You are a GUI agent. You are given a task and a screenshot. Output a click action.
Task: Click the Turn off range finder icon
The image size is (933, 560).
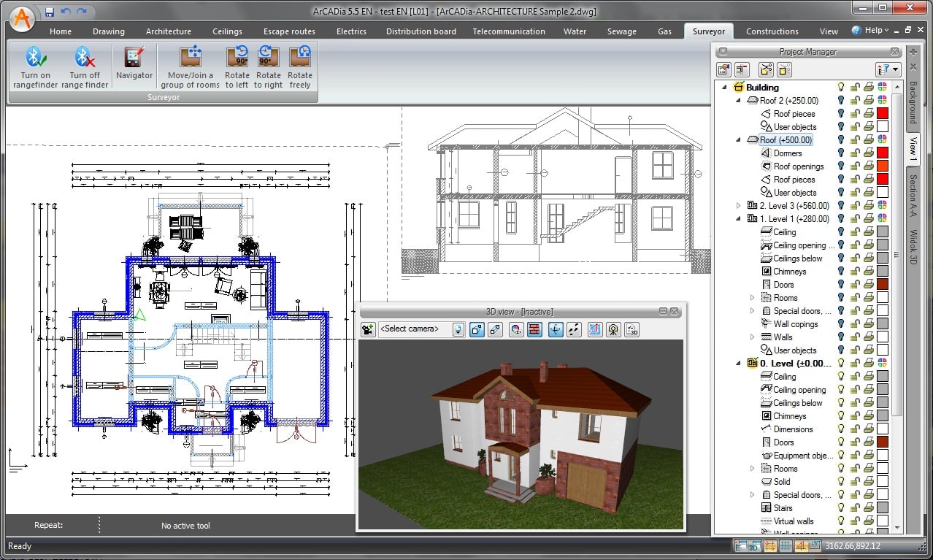pos(84,58)
